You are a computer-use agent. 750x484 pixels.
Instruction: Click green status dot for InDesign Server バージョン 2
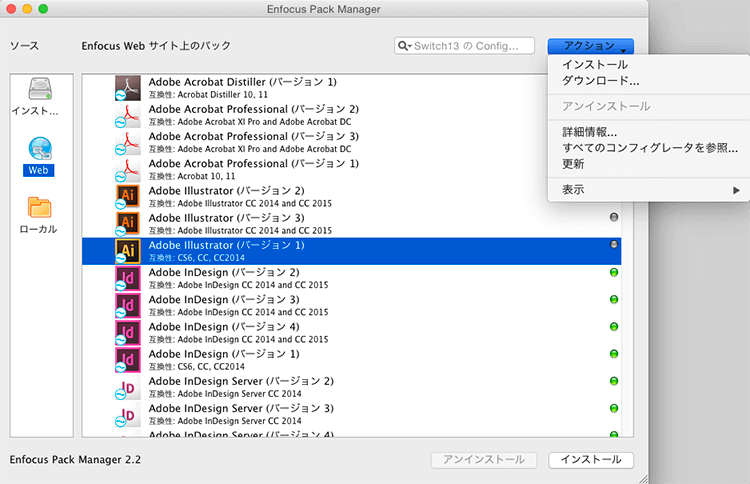[x=614, y=381]
